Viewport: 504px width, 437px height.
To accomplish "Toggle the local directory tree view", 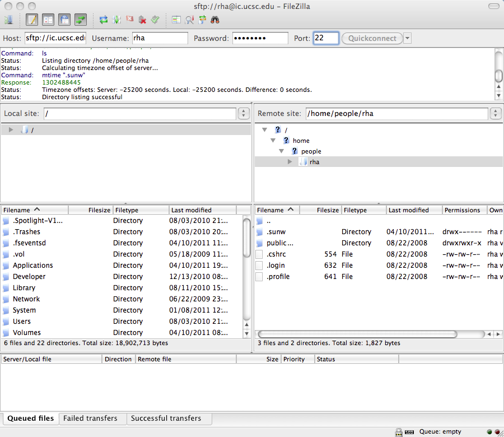I will tap(48, 20).
